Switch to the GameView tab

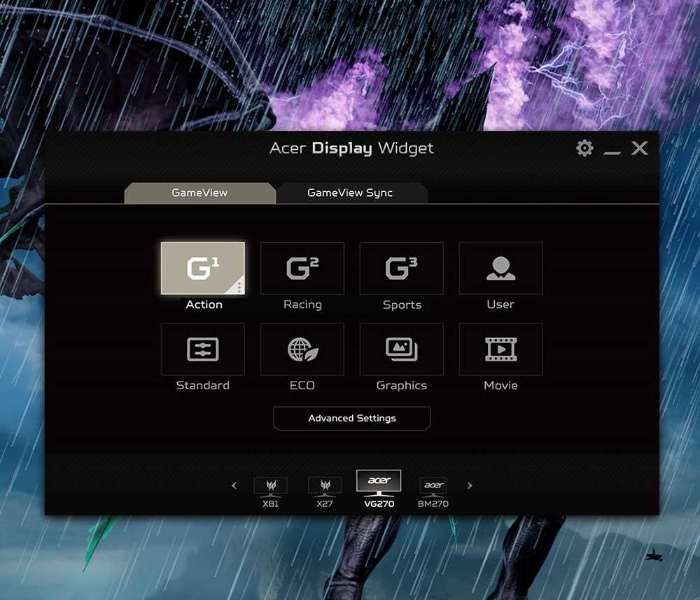[199, 193]
